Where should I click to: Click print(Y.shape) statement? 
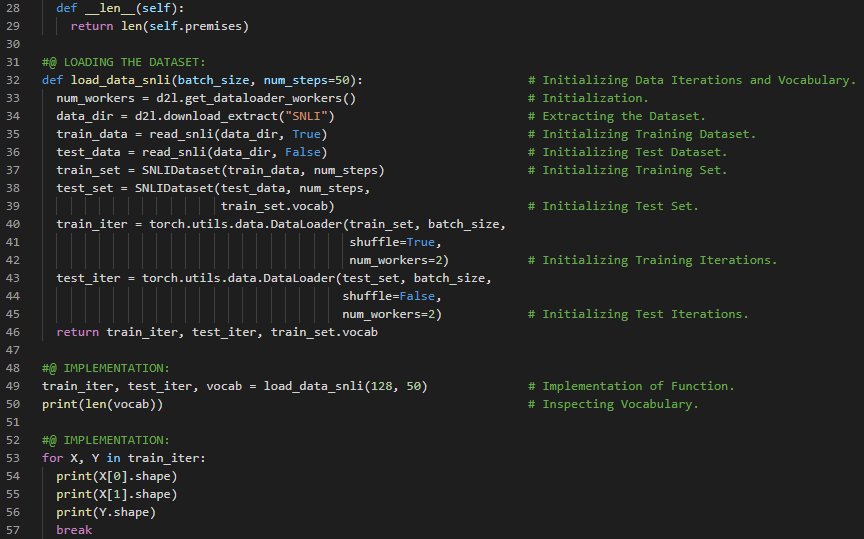(x=106, y=512)
